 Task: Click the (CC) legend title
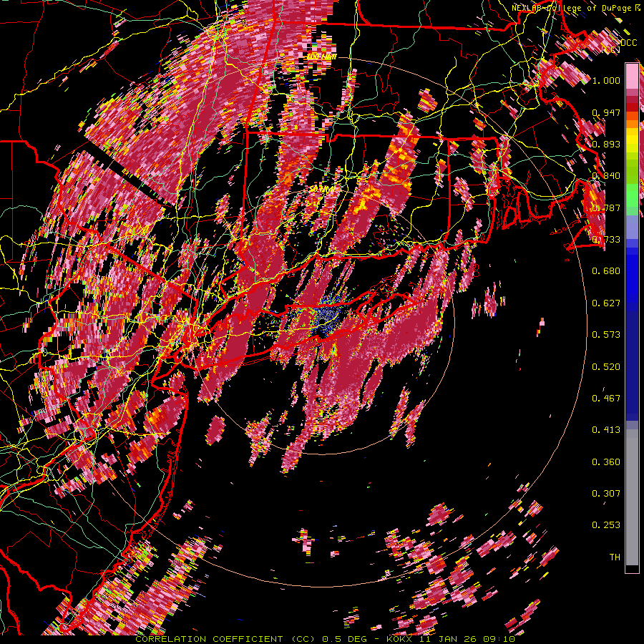(611, 50)
